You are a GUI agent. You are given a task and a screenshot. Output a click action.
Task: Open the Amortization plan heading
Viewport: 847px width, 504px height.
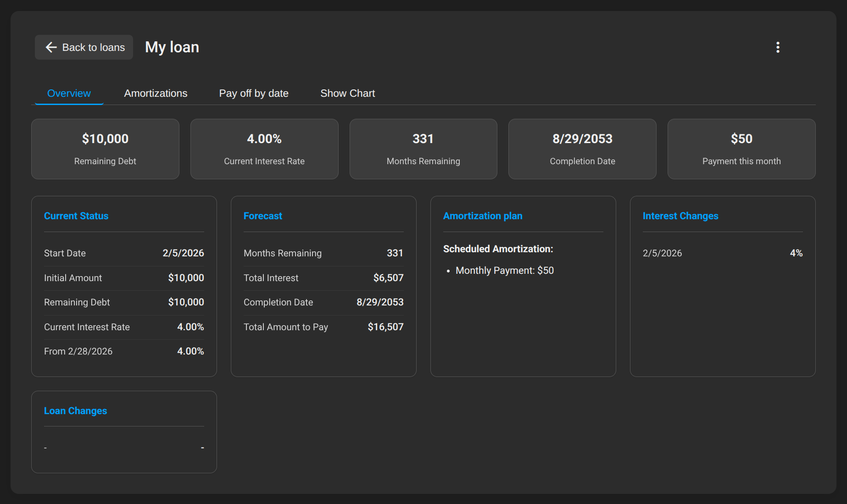point(483,216)
